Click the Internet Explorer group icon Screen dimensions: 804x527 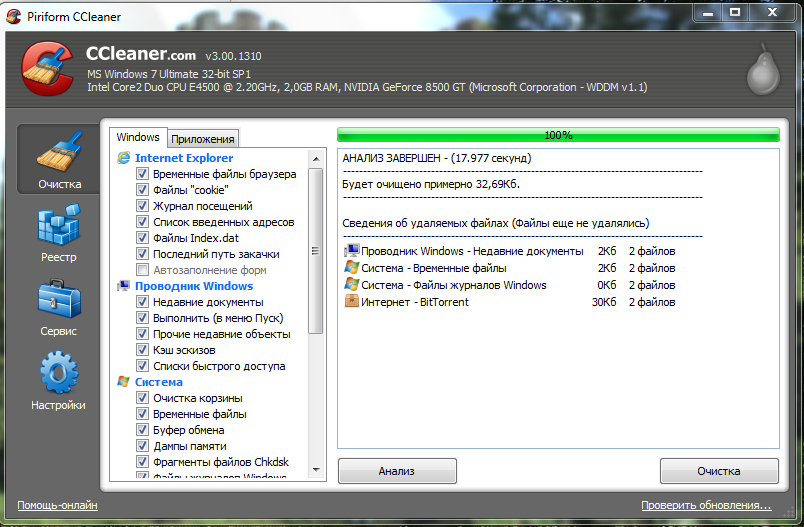[124, 158]
